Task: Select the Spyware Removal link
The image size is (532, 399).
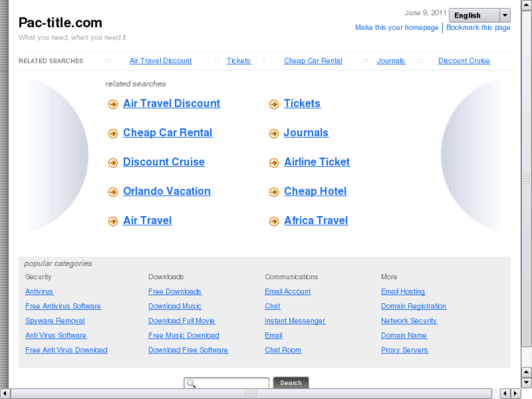Action: point(55,321)
